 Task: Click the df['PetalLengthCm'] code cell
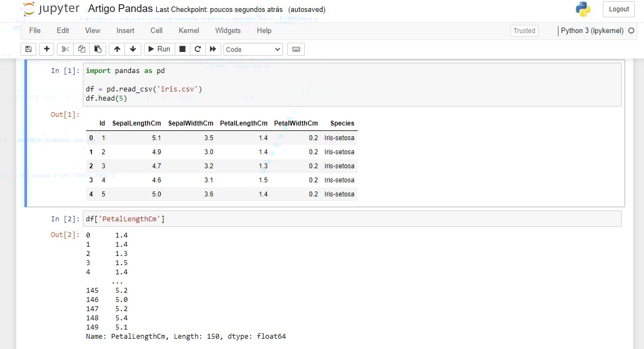[x=352, y=219]
